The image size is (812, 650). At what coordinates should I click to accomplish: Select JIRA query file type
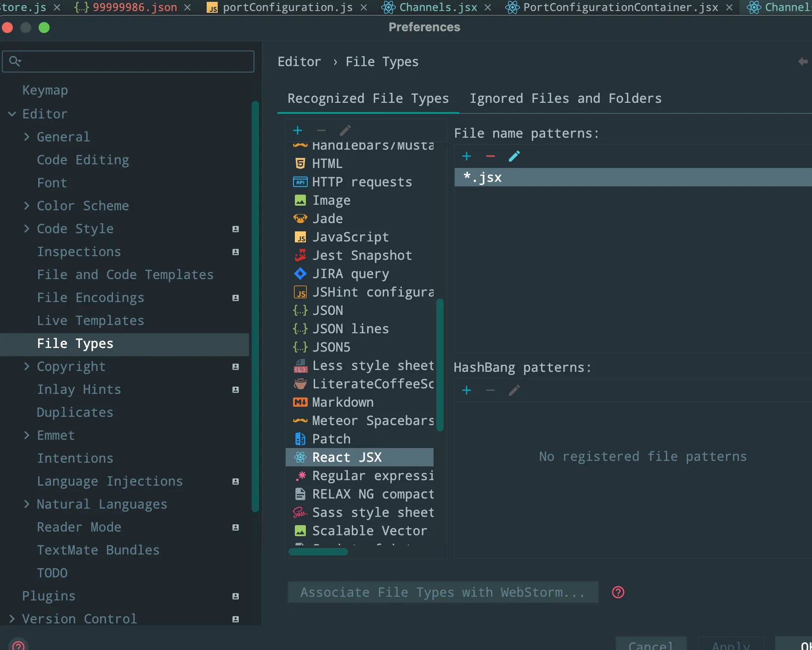(360, 274)
